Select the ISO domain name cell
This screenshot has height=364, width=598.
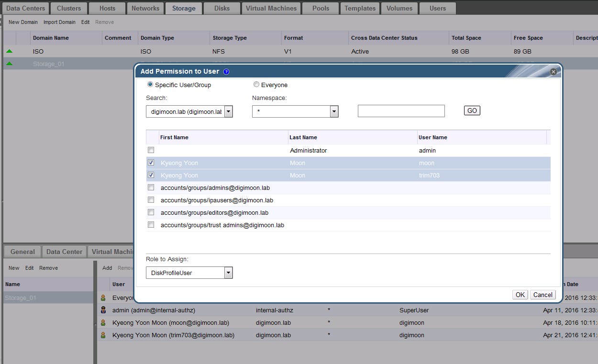click(x=38, y=51)
